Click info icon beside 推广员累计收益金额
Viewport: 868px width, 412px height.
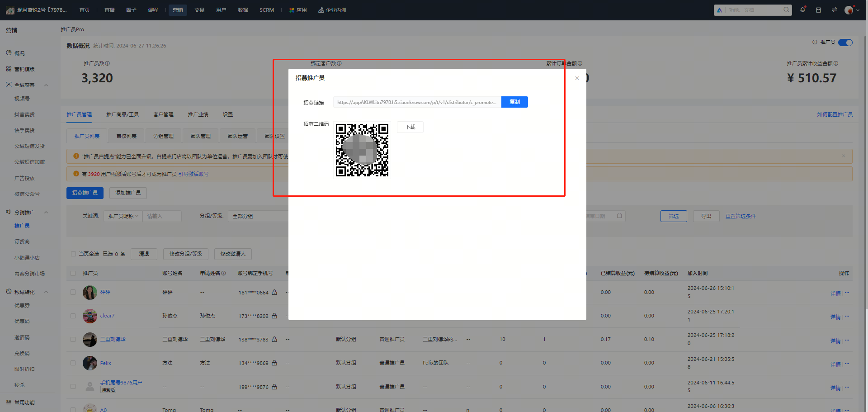(836, 63)
